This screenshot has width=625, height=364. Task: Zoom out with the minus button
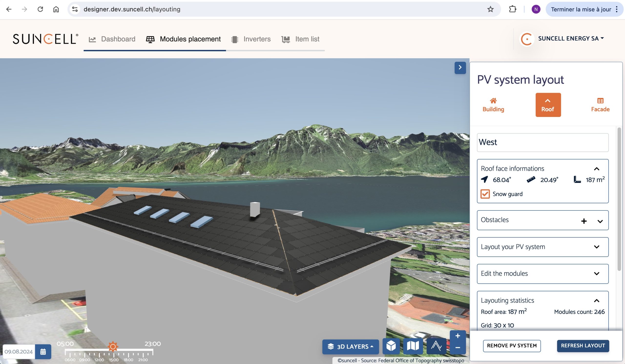coord(458,348)
